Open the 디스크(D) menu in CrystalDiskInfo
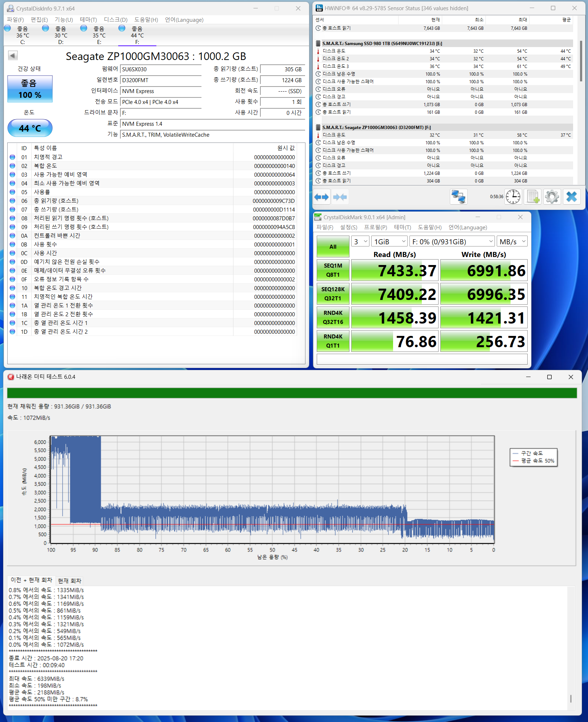Screen dimensions: 588x722 click(115, 20)
